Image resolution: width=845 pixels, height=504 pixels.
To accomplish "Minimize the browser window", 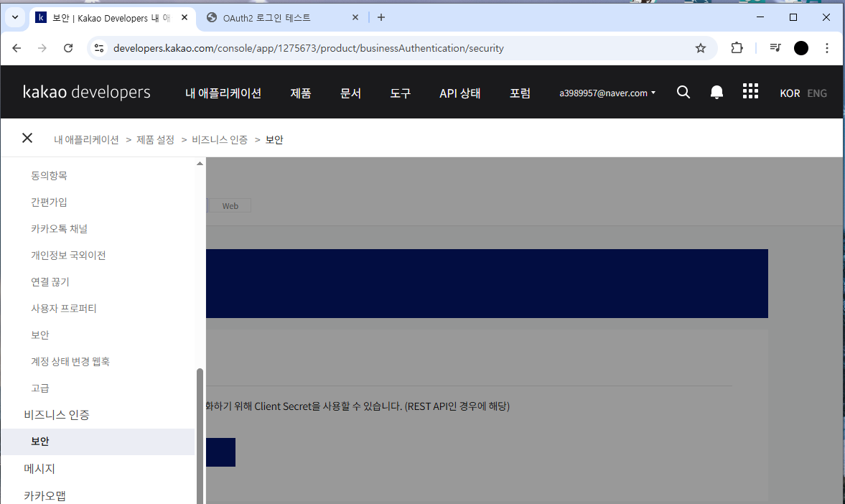I will (760, 17).
